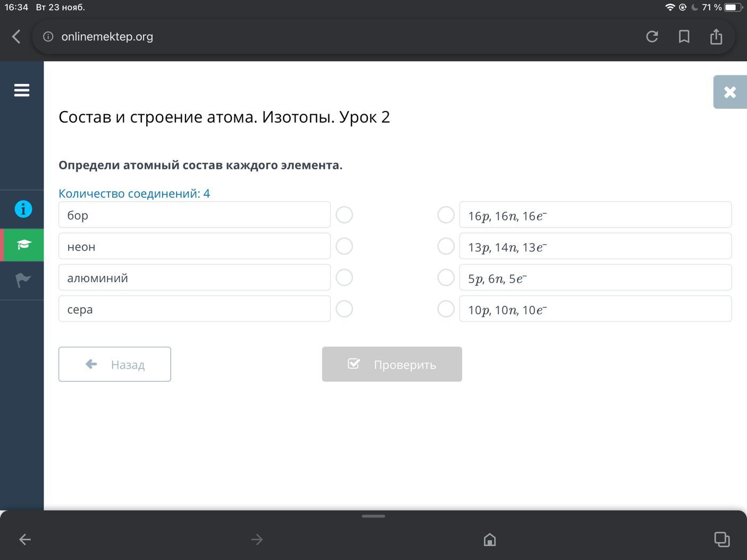
Task: Open the hamburger menu in the sidebar
Action: [22, 90]
